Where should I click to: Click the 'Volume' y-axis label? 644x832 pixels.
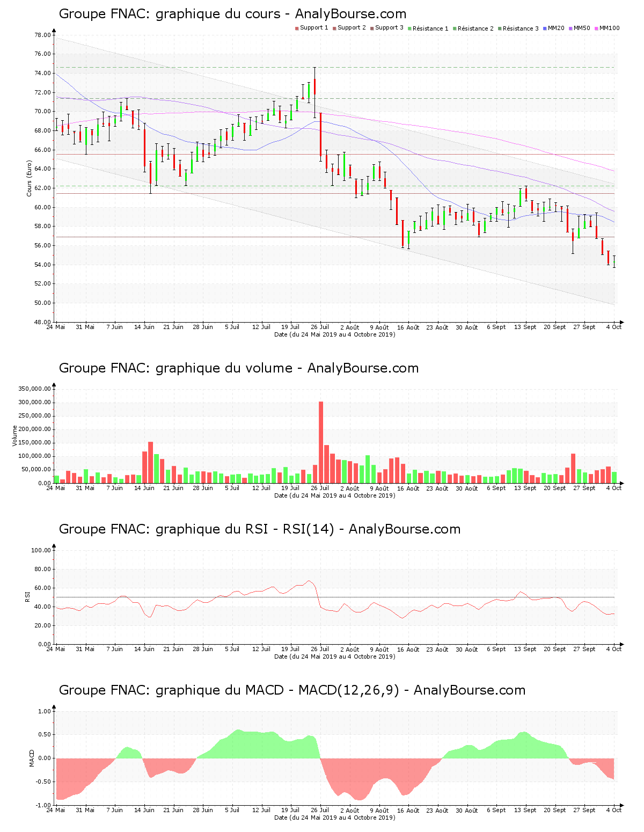pos(14,436)
